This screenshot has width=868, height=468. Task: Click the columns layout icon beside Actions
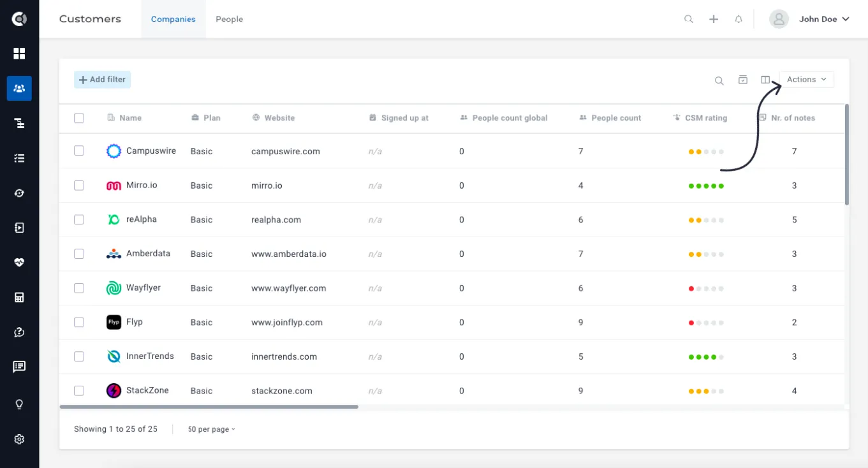(765, 80)
